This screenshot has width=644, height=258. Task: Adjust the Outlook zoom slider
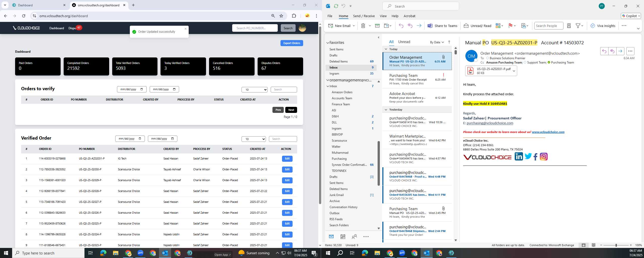tap(616, 245)
